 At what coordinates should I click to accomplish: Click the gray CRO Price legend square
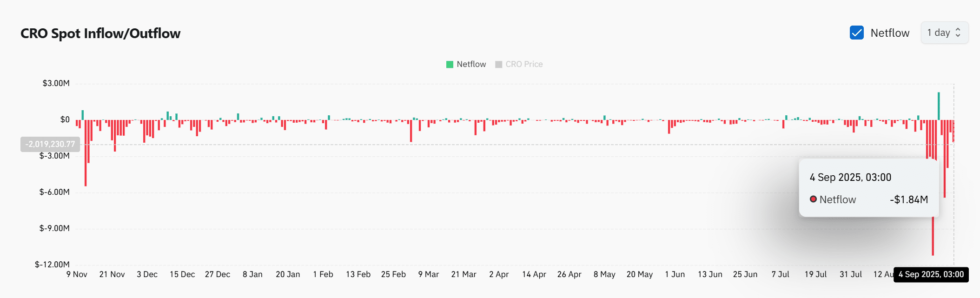click(498, 65)
